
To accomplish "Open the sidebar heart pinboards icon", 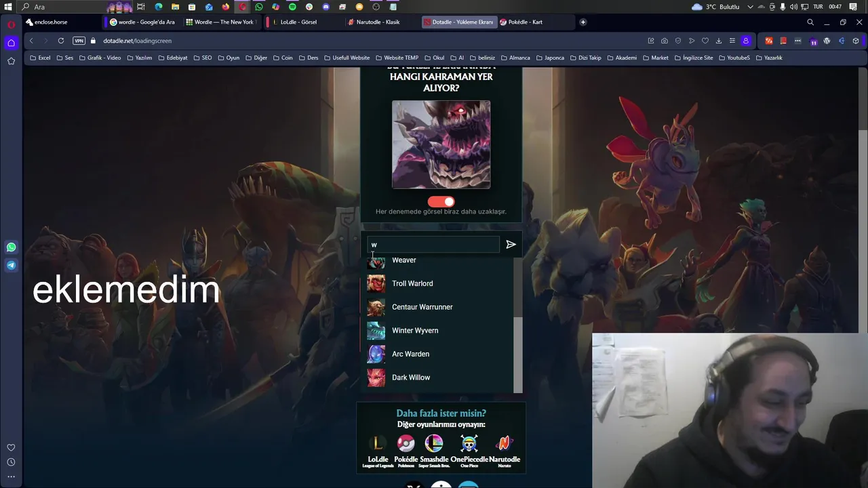I will (x=11, y=447).
